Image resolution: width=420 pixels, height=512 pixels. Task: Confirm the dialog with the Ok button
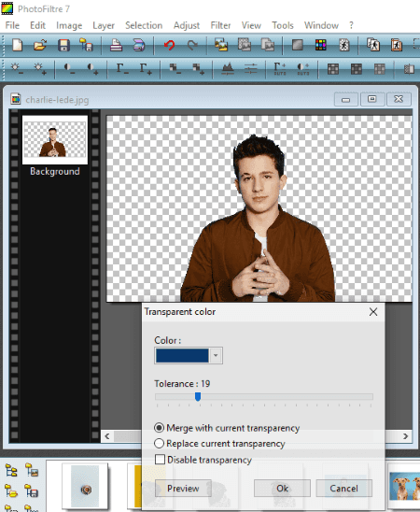[282, 488]
